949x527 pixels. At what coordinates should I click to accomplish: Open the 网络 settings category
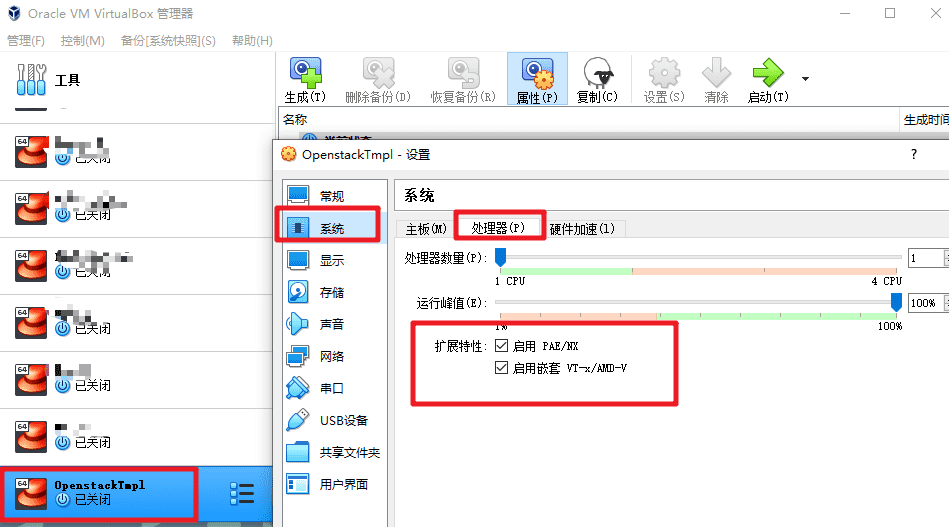[334, 356]
